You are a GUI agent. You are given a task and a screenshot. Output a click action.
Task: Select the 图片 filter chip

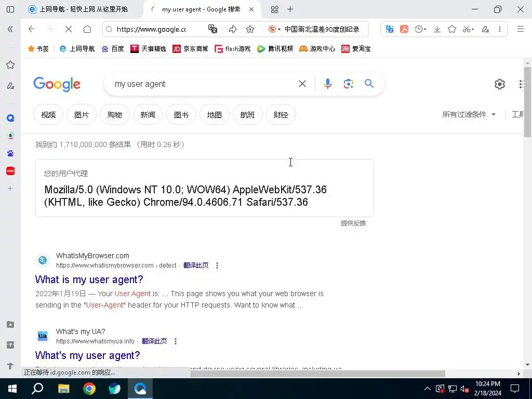click(82, 115)
